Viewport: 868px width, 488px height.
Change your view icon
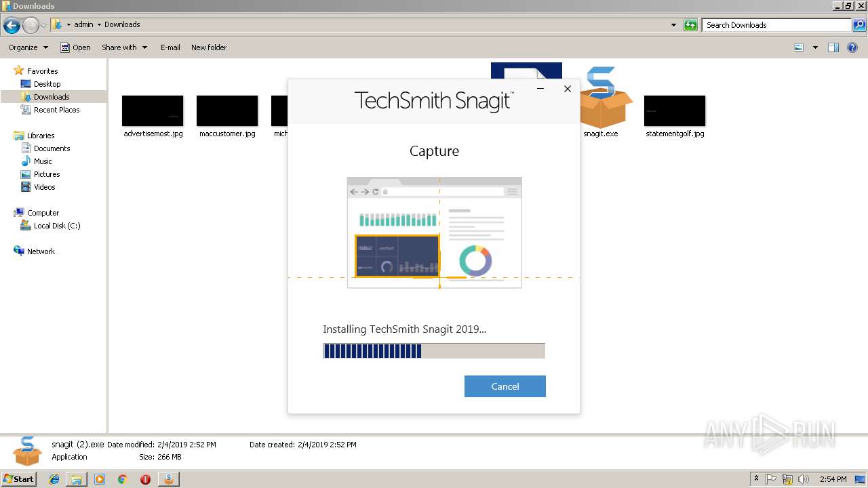point(799,47)
